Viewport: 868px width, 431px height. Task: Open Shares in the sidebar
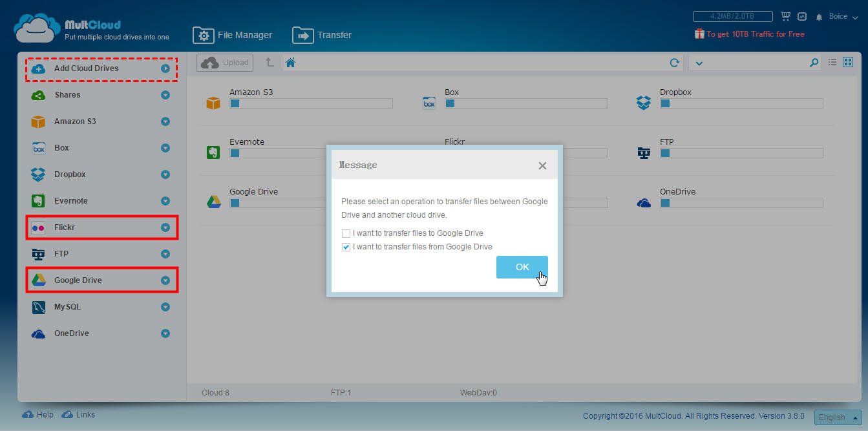coord(67,95)
